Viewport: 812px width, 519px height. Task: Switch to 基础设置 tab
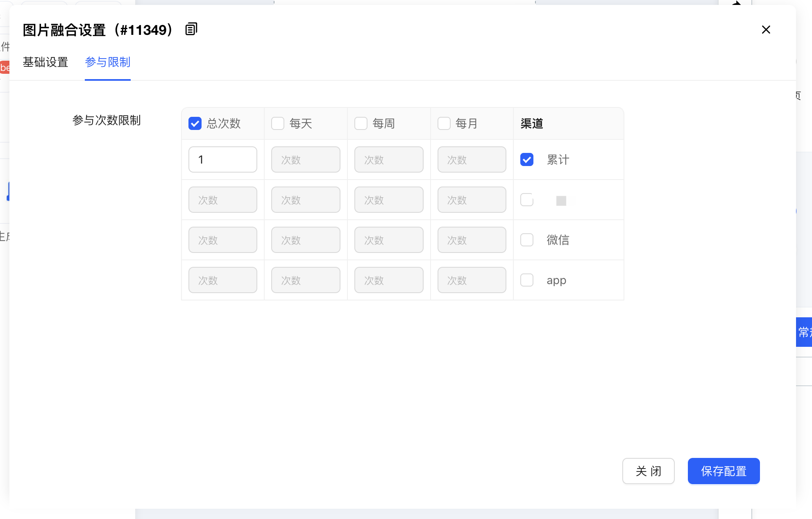click(x=45, y=62)
